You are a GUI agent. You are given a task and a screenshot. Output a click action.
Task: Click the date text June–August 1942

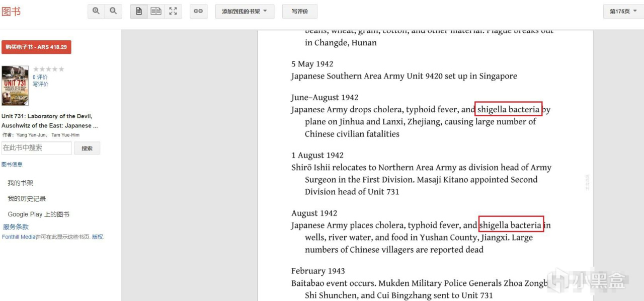[x=325, y=98]
